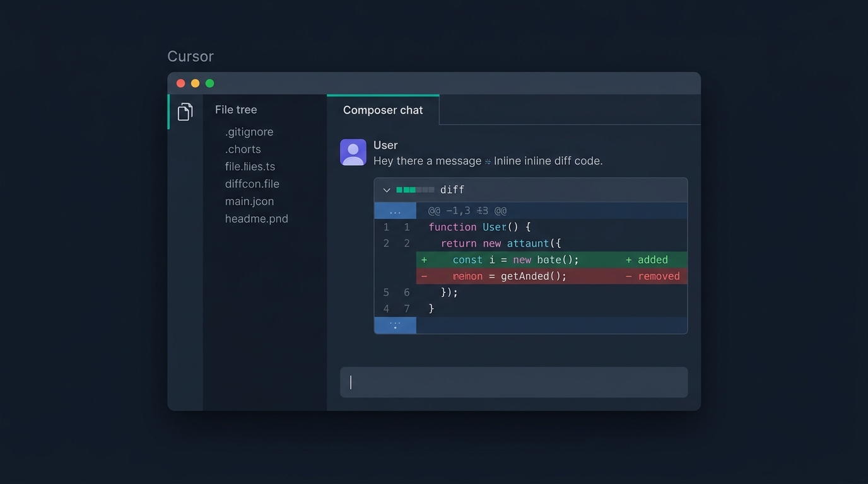
Task: Maximize the window with green button
Action: coord(210,83)
